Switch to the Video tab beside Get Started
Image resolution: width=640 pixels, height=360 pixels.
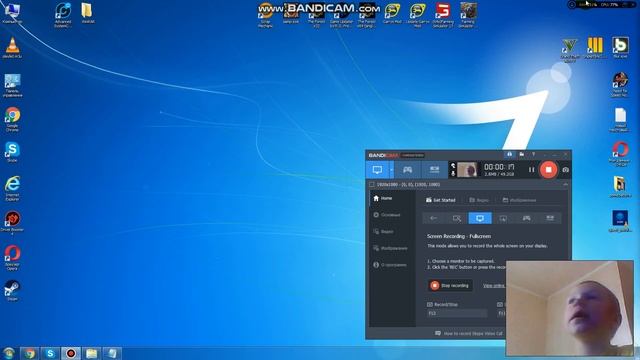(x=479, y=200)
